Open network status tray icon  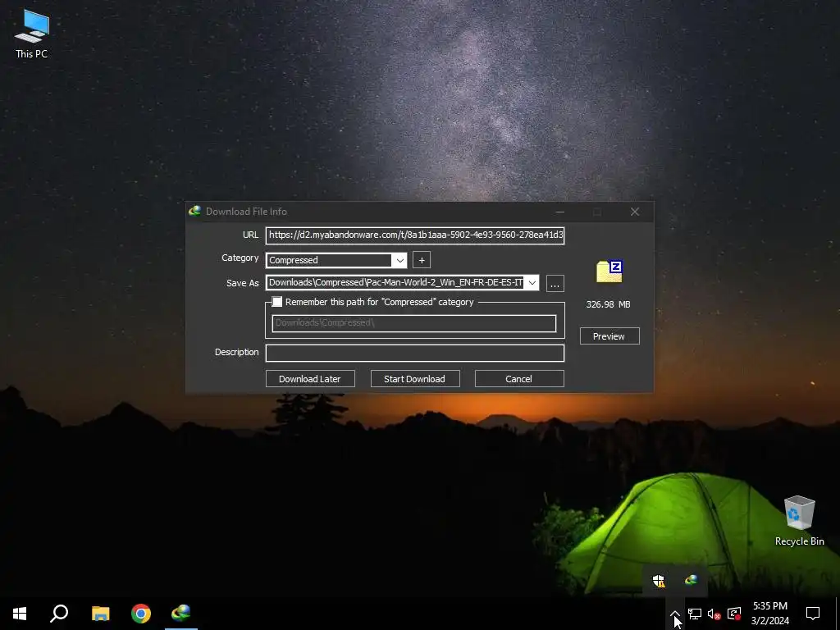click(x=695, y=614)
